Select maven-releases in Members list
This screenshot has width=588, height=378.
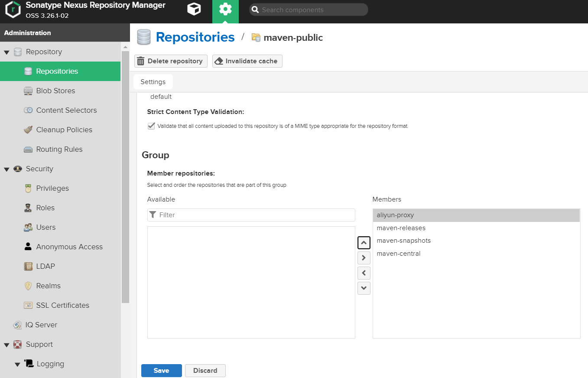click(476, 228)
